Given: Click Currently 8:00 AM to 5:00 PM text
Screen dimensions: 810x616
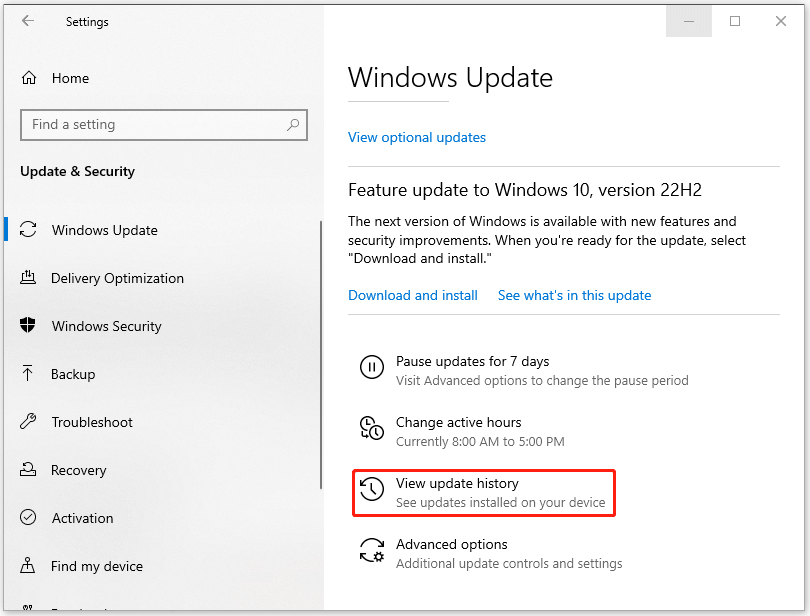Looking at the screenshot, I should pos(480,441).
